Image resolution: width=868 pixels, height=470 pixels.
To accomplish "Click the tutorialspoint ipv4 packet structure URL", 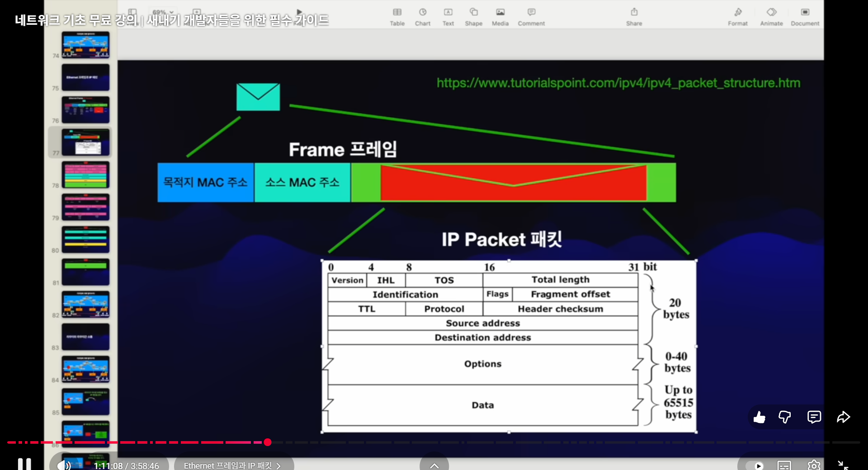I will tap(618, 83).
